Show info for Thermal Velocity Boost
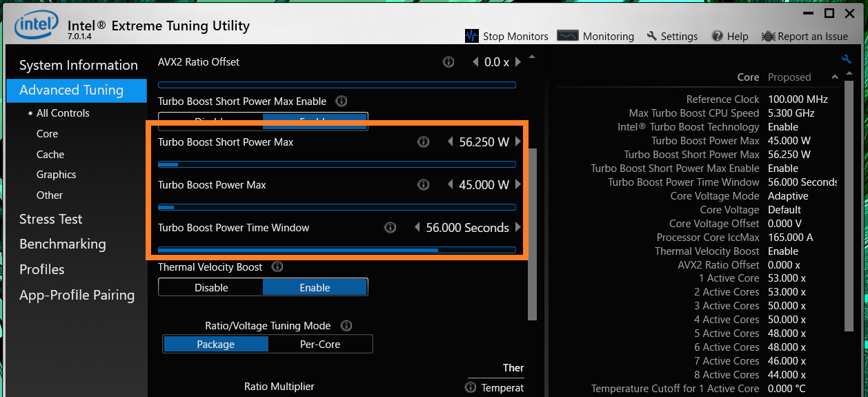Viewport: 868px width, 397px height. [x=277, y=267]
